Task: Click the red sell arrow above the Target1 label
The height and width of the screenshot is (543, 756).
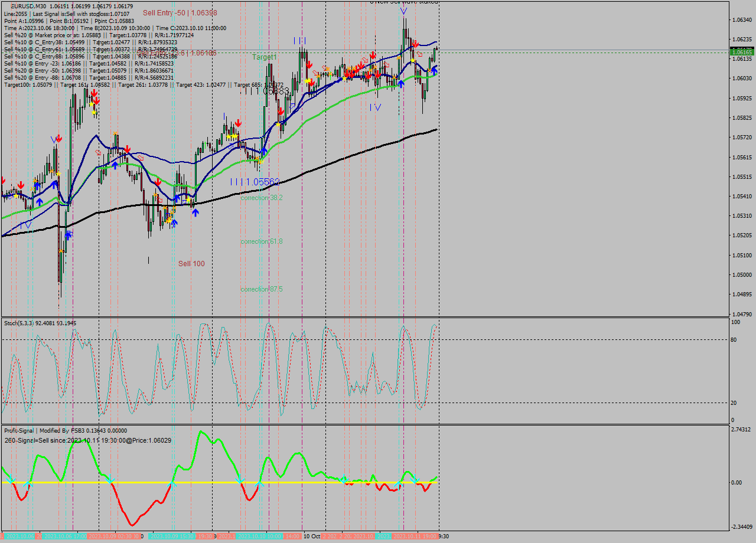Action: click(x=309, y=64)
